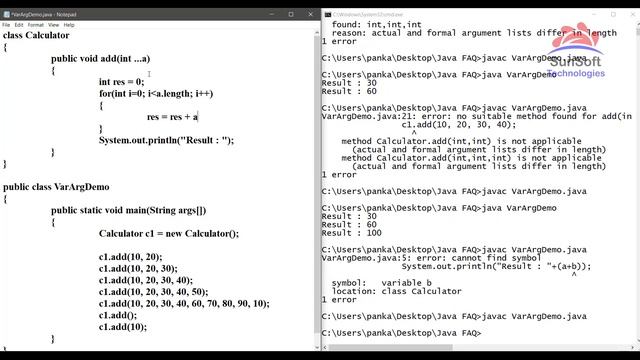
Task: Click command prompt scroll right arrow
Action: [633, 347]
